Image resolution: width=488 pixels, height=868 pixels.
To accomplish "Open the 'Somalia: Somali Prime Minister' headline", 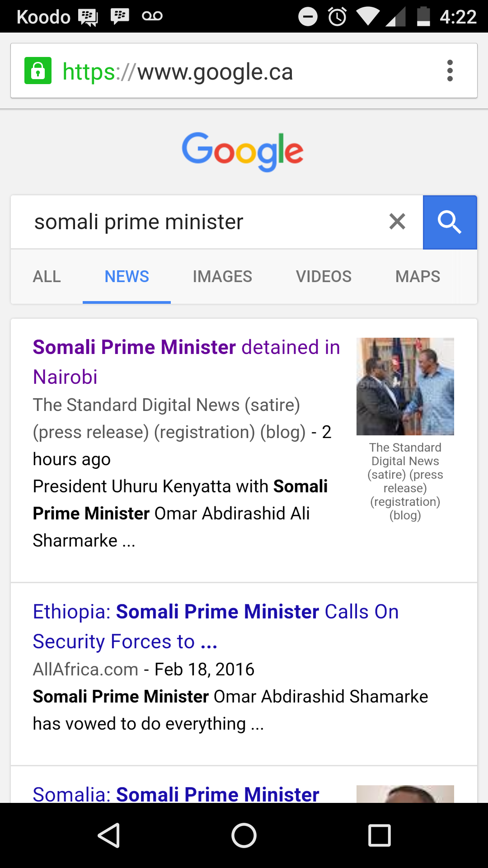I will pyautogui.click(x=176, y=794).
